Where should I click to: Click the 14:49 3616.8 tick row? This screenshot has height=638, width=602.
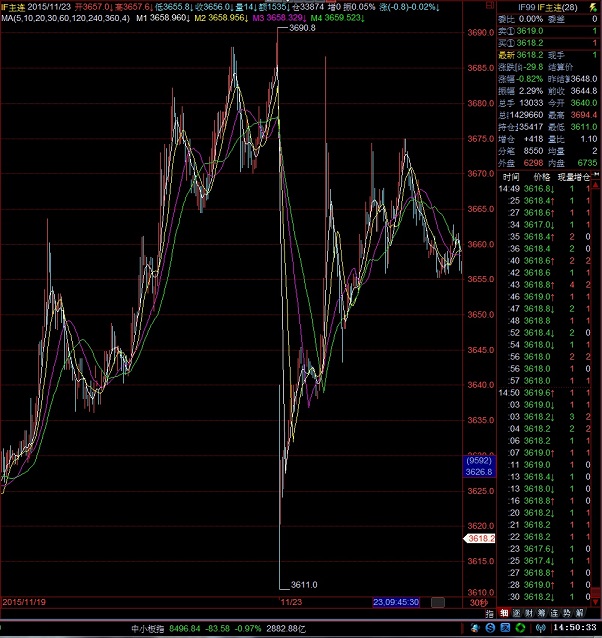[544, 189]
